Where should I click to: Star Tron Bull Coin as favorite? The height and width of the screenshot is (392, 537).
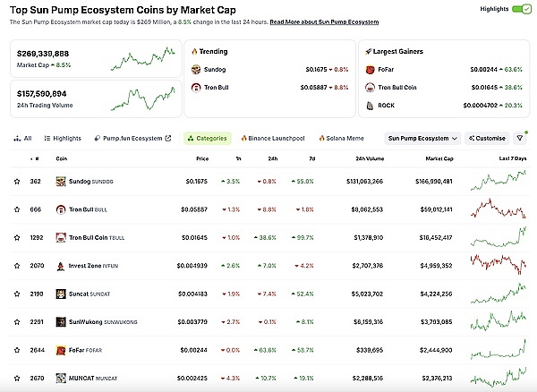[16, 237]
